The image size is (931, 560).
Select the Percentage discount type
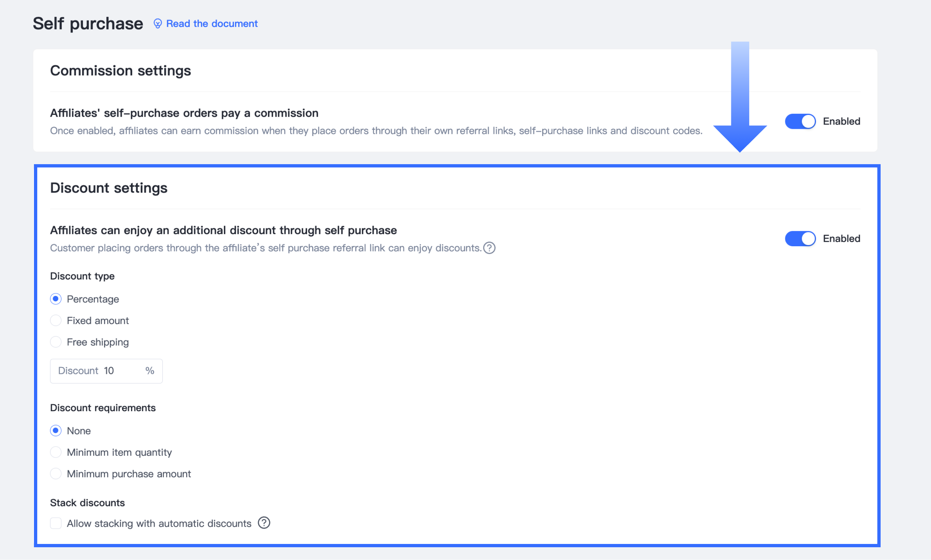[x=56, y=299]
